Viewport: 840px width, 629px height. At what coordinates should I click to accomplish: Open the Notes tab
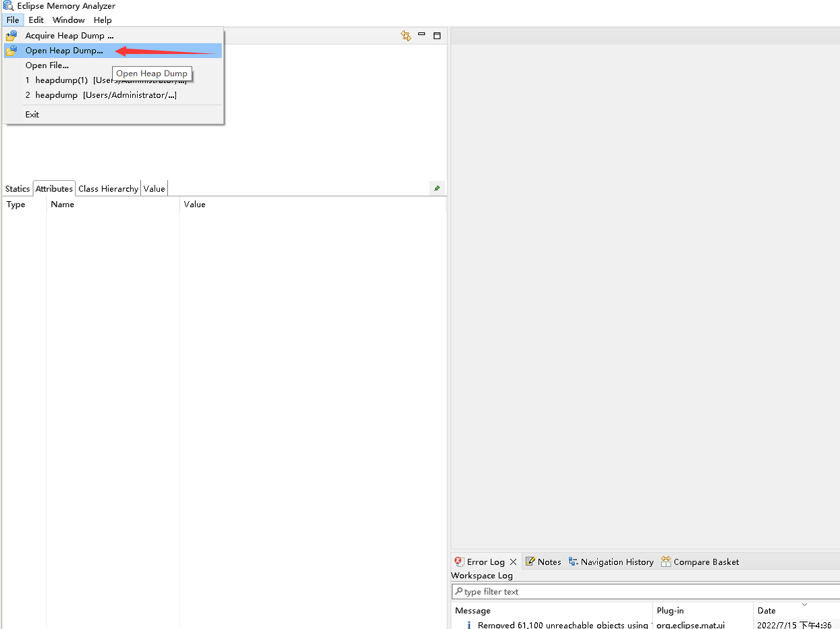click(543, 562)
